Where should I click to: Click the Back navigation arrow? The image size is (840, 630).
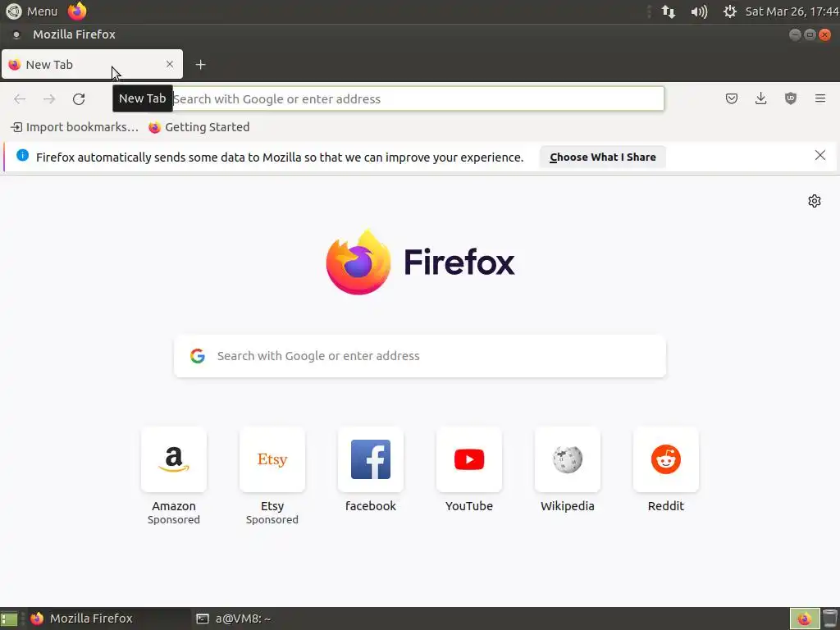pyautogui.click(x=20, y=99)
